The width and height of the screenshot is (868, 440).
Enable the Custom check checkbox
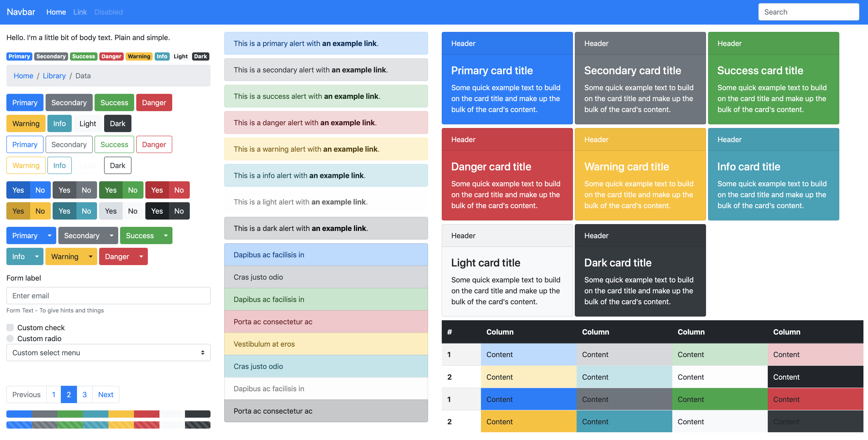click(10, 327)
